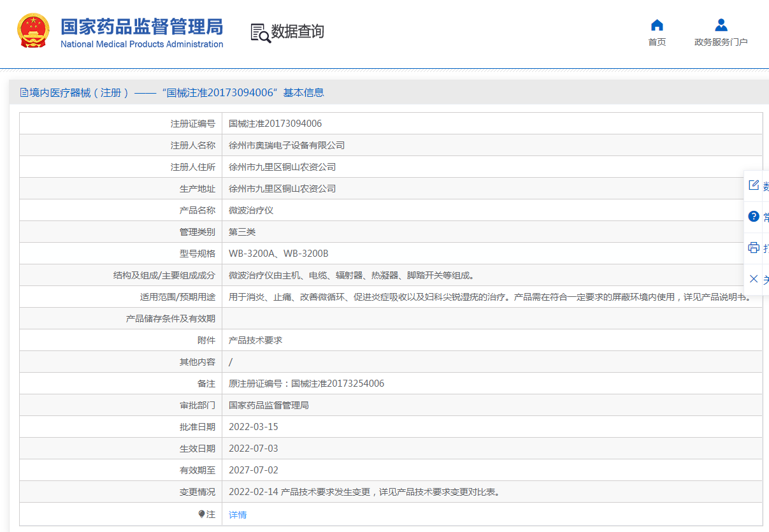Select effective date 2022-07-03

coord(254,449)
